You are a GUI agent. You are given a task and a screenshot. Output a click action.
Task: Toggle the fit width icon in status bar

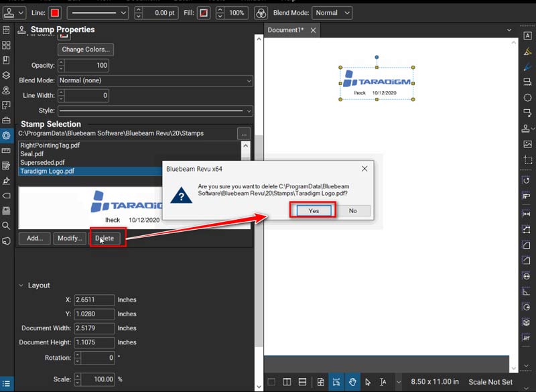click(336, 382)
